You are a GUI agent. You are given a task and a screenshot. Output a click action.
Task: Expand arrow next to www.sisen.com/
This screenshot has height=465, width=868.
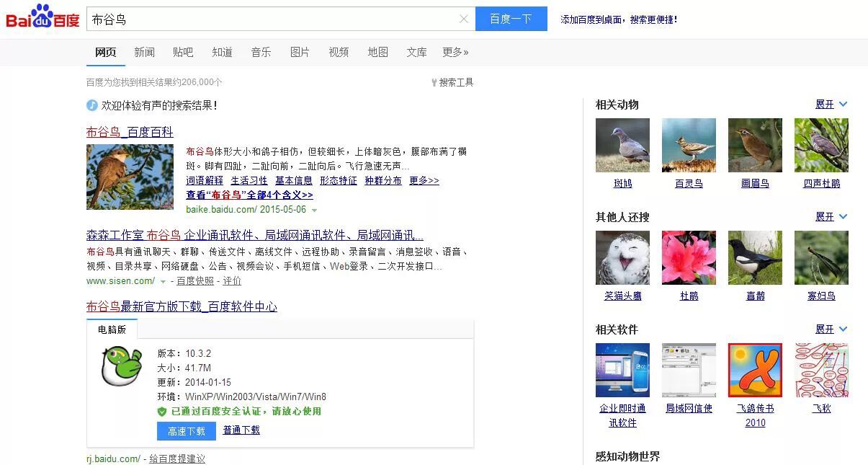(163, 282)
